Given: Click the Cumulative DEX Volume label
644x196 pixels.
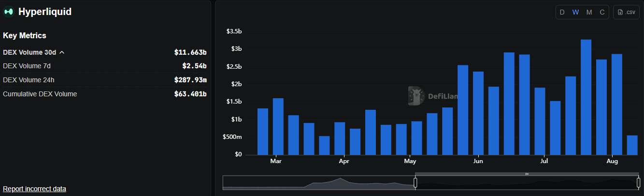Looking at the screenshot, I should point(40,94).
